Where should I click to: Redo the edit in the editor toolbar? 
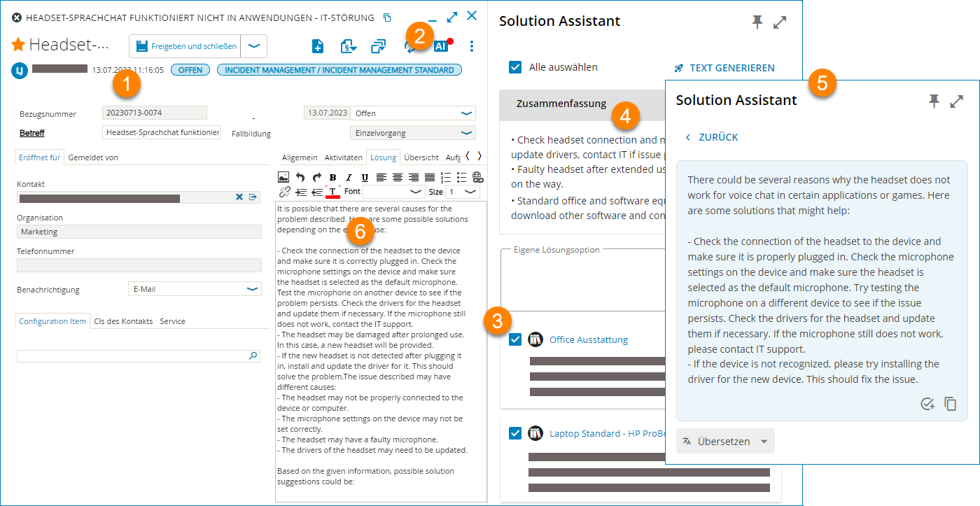(316, 177)
